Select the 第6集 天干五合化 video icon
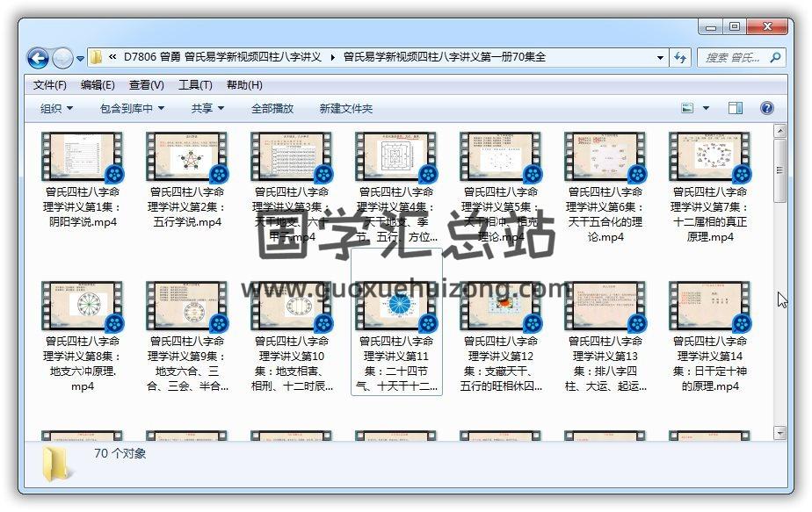812x512 pixels. 605,157
